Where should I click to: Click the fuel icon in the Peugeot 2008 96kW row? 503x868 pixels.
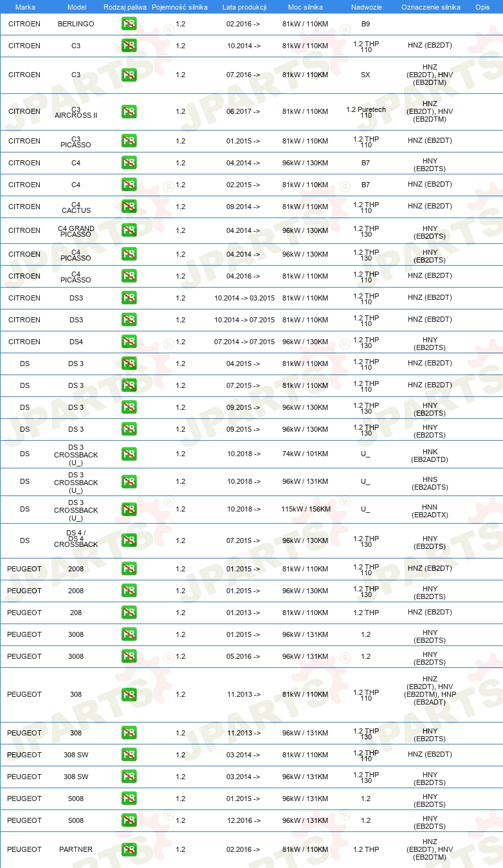129,591
